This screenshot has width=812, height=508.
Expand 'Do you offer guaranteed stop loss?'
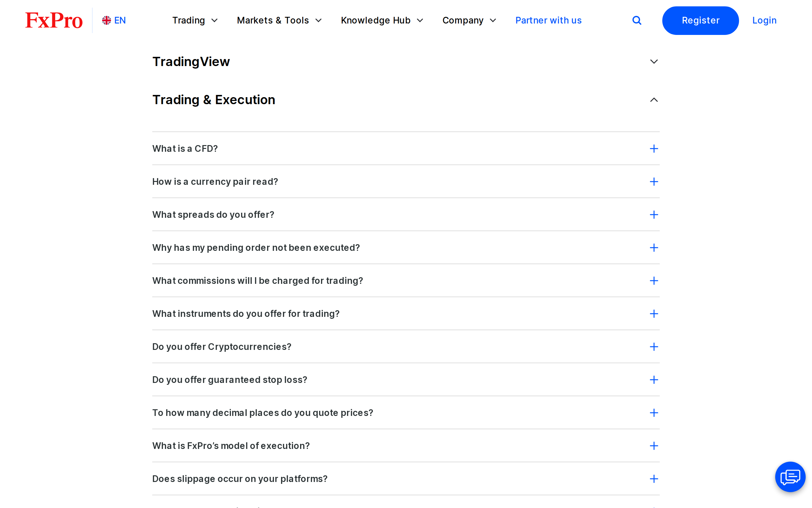[406, 380]
